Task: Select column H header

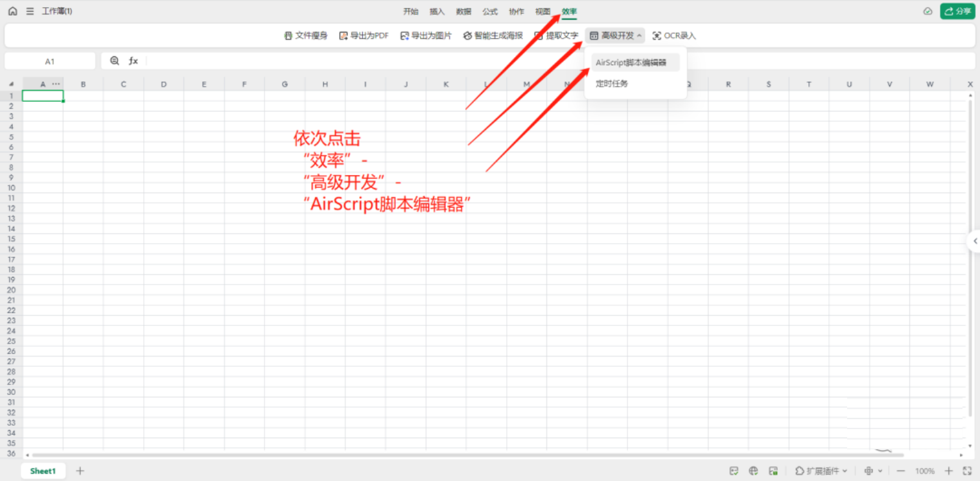Action: tap(325, 84)
